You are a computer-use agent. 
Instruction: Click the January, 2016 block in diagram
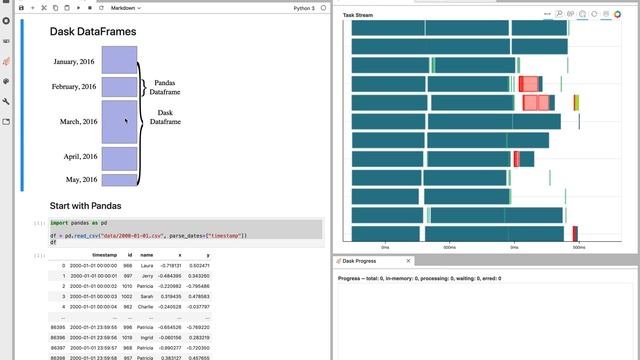[119, 60]
